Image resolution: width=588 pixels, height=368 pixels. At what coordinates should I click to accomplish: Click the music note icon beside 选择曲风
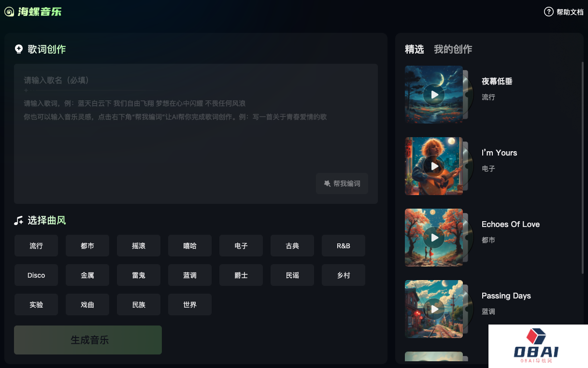tap(19, 221)
